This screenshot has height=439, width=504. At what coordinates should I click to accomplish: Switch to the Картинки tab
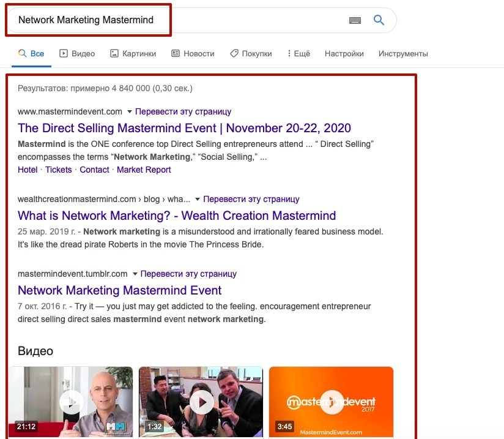tap(133, 53)
